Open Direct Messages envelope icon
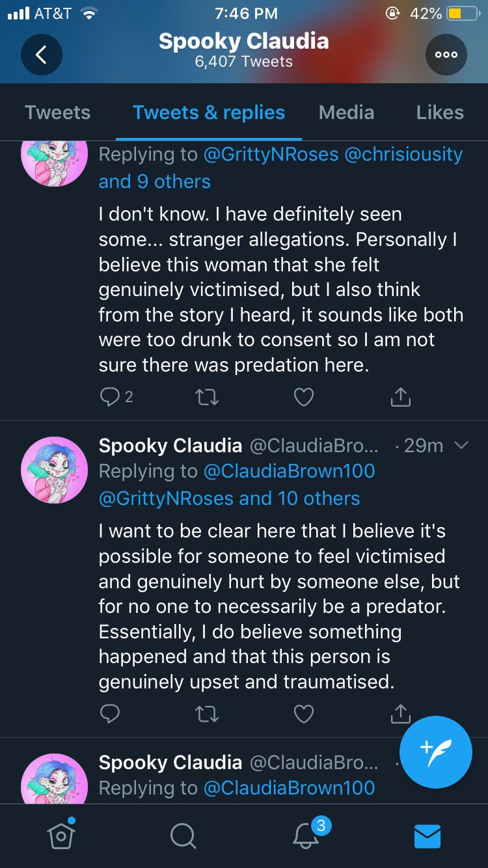 point(427,836)
